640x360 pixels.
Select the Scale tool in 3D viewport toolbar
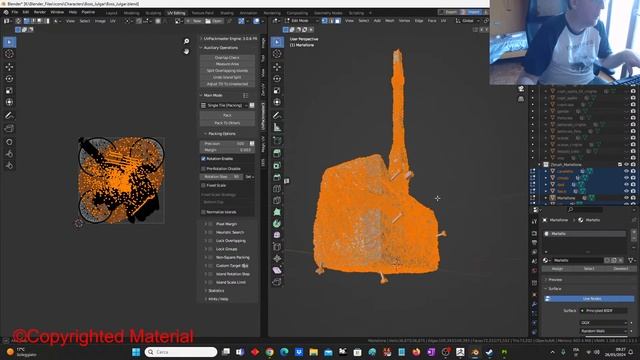click(x=277, y=90)
